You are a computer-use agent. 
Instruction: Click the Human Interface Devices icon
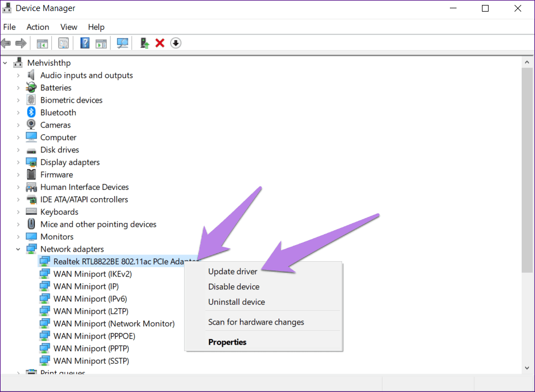31,187
